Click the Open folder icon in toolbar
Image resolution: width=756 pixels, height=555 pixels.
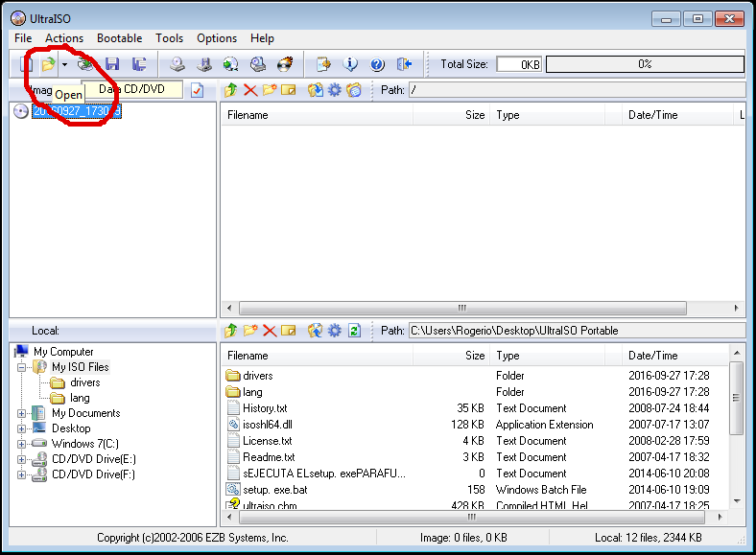tap(48, 64)
